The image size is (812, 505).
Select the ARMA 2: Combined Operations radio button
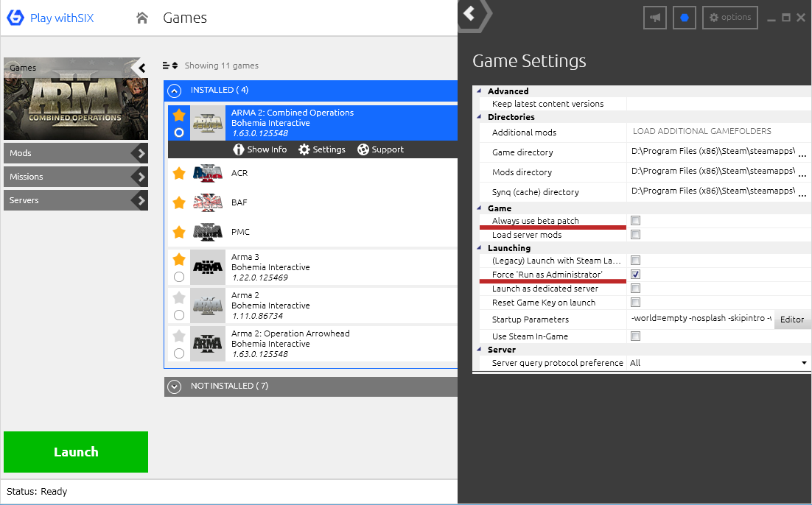179,133
